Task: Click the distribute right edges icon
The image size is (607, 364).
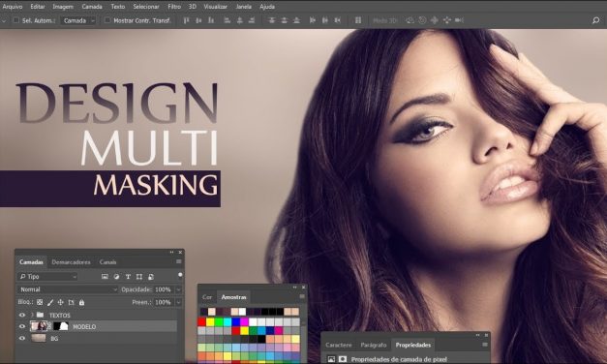Action: pos(338,20)
